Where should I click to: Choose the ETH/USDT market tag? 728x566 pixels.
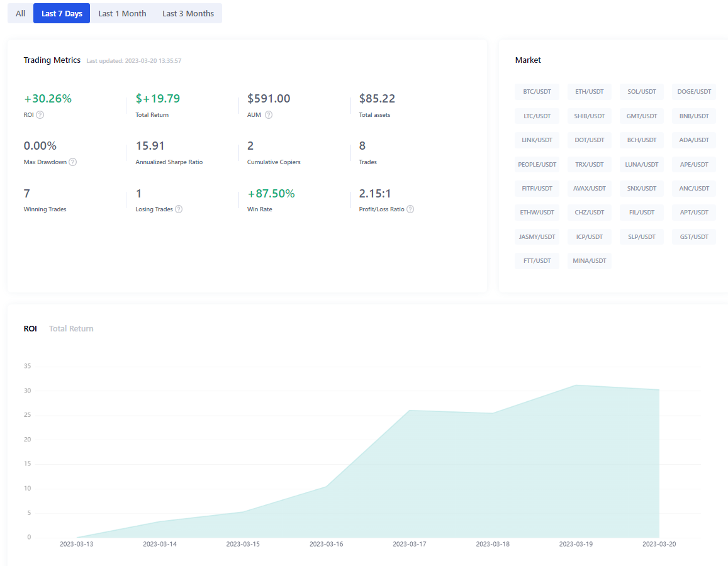tap(589, 92)
